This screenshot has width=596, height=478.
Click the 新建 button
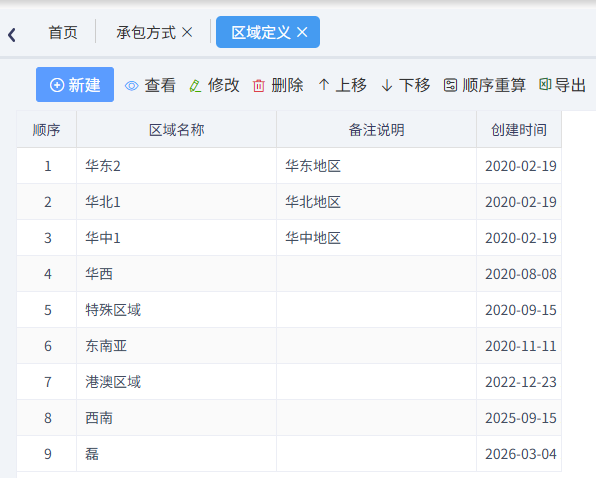[75, 84]
